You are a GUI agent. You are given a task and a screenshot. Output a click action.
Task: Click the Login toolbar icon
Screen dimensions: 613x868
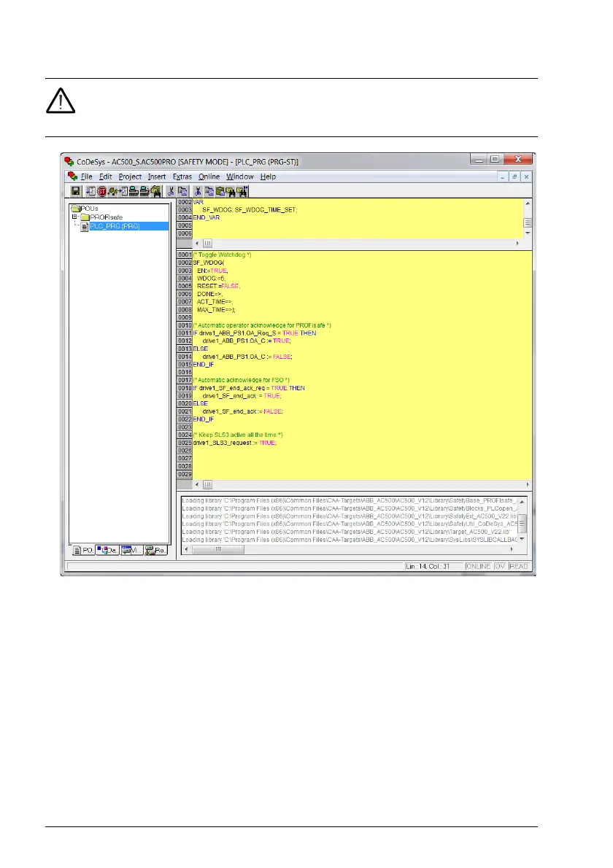pyautogui.click(x=134, y=191)
